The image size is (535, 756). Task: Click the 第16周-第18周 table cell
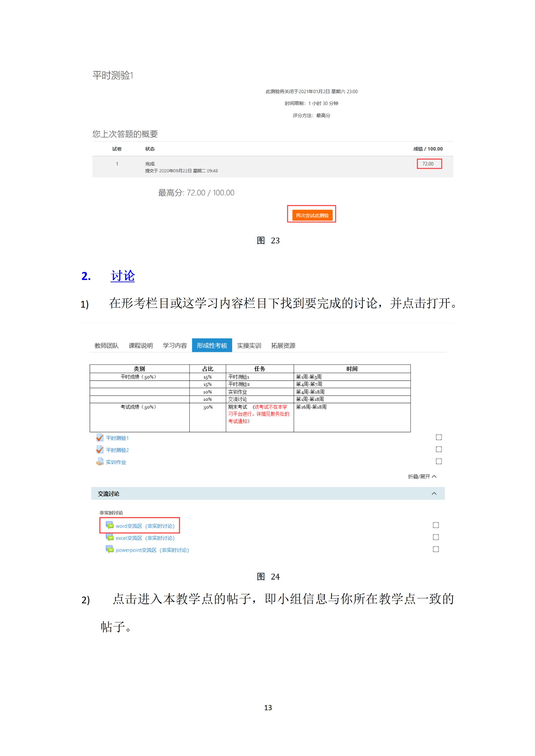(352, 417)
